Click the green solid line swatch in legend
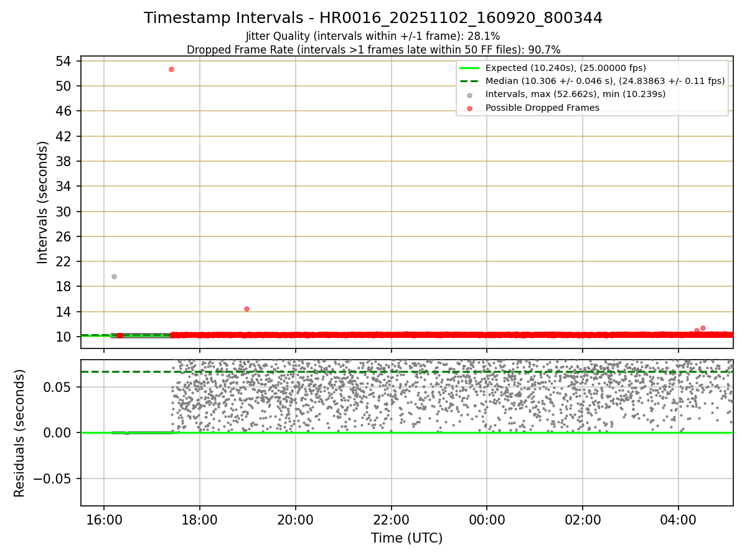Image resolution: width=747 pixels, height=560 pixels. (469, 68)
